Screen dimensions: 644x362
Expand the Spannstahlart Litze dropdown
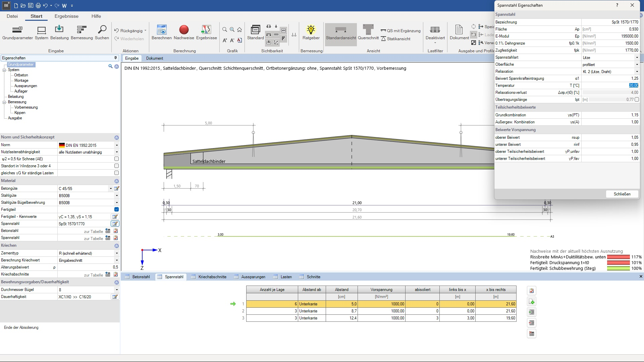(x=637, y=58)
